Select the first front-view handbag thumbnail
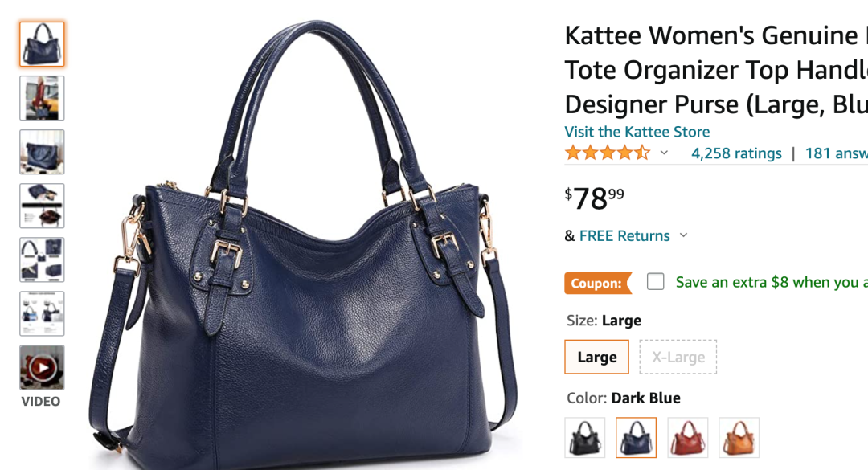The width and height of the screenshot is (868, 470). 42,44
